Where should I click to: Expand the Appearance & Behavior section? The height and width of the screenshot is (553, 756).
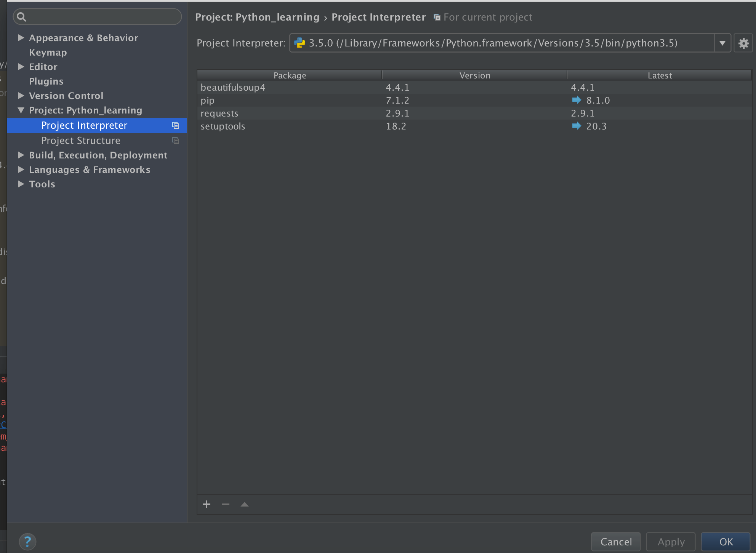[x=21, y=38]
